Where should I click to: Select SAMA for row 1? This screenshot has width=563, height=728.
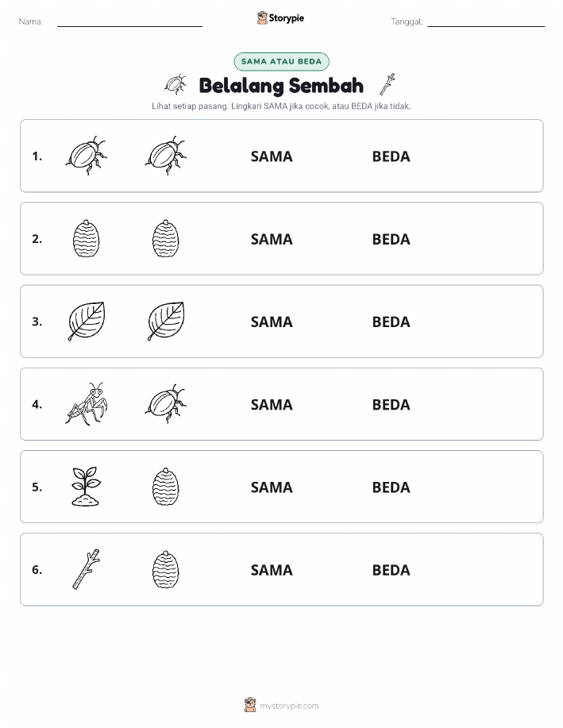click(272, 156)
